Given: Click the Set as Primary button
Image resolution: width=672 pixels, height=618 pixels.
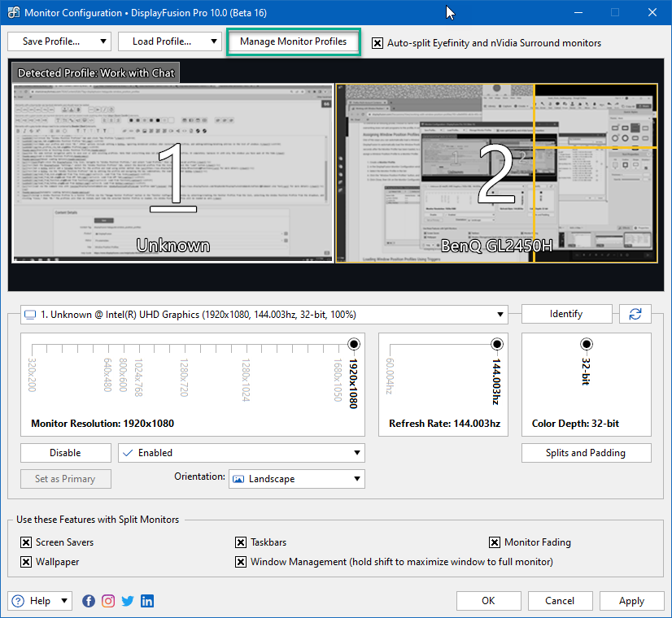Looking at the screenshot, I should point(66,479).
